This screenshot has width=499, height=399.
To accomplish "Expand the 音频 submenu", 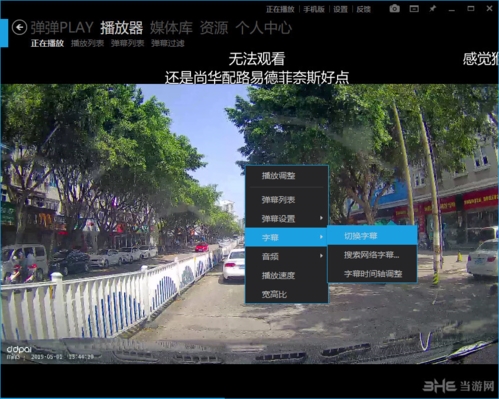I will 287,256.
